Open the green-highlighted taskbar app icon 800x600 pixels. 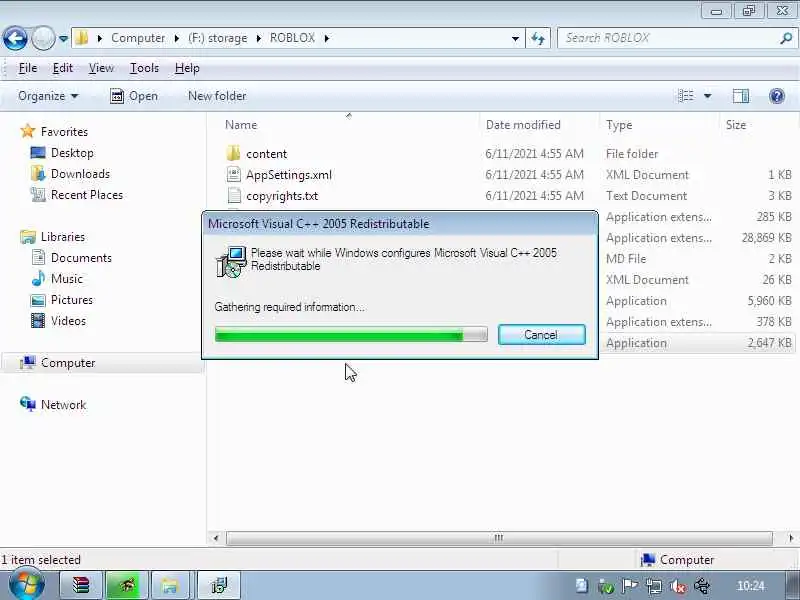[127, 585]
